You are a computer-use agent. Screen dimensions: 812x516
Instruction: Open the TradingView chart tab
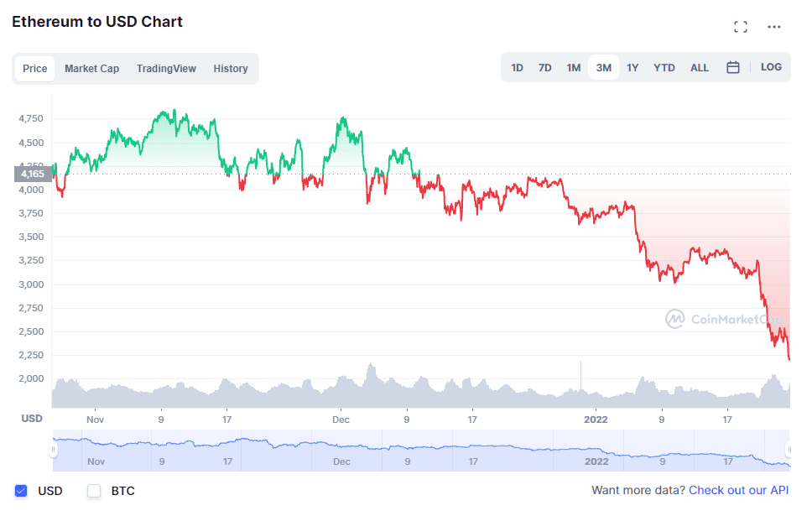pos(166,68)
